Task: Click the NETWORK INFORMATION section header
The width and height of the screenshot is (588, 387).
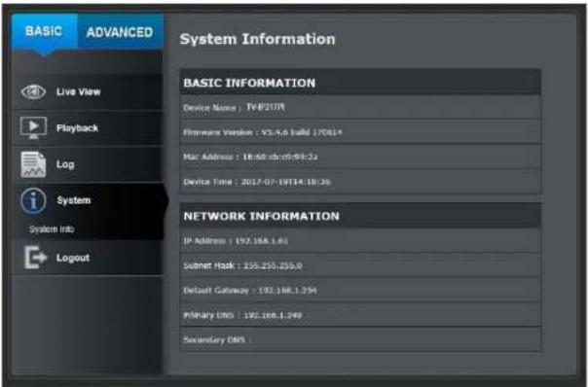Action: coord(360,216)
